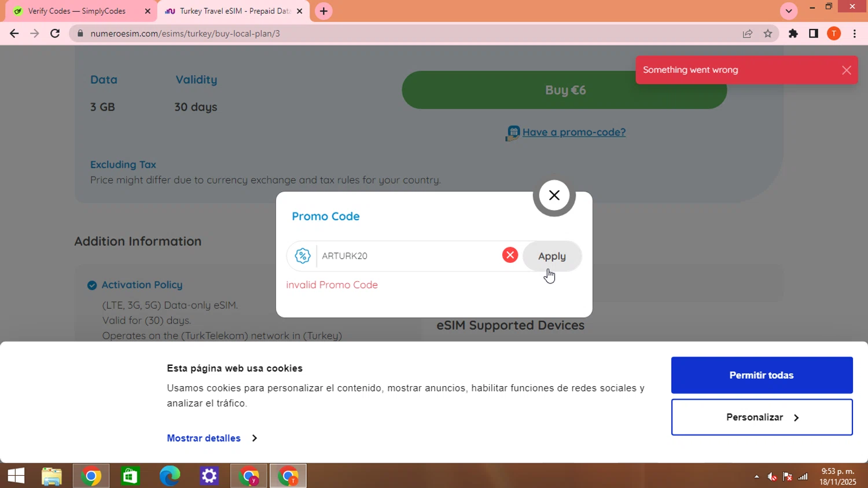The width and height of the screenshot is (868, 488).
Task: Focus the promo code input field
Action: 409,256
